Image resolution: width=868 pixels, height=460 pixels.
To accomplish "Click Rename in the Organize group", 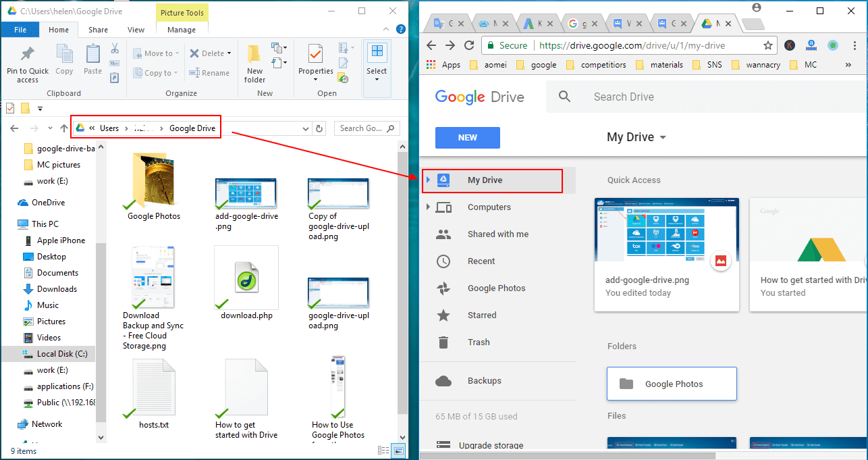I will tap(209, 73).
